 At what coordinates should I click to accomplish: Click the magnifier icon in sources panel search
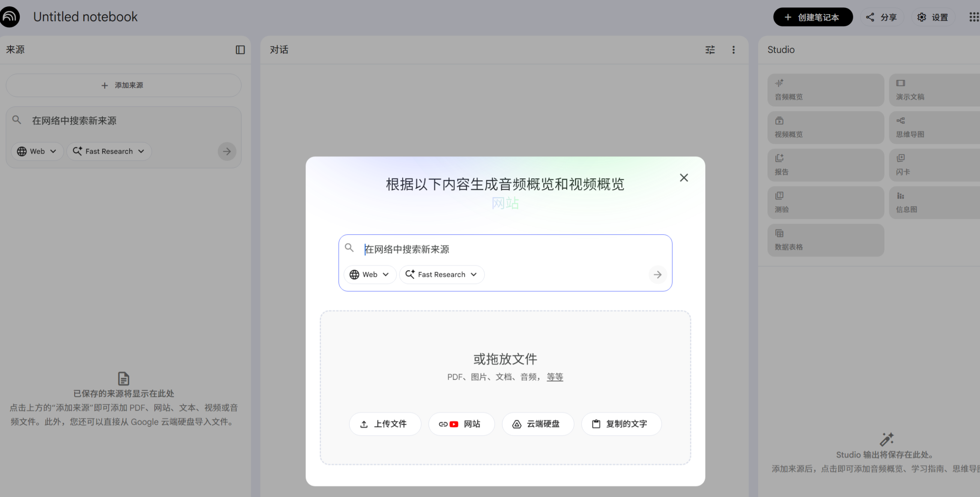click(16, 120)
